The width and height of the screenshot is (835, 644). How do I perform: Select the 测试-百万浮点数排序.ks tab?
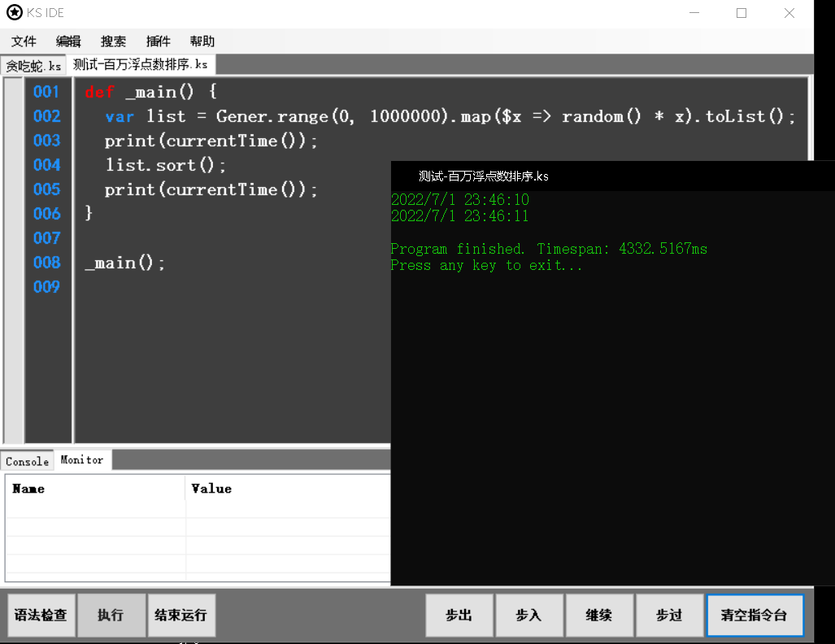click(141, 64)
